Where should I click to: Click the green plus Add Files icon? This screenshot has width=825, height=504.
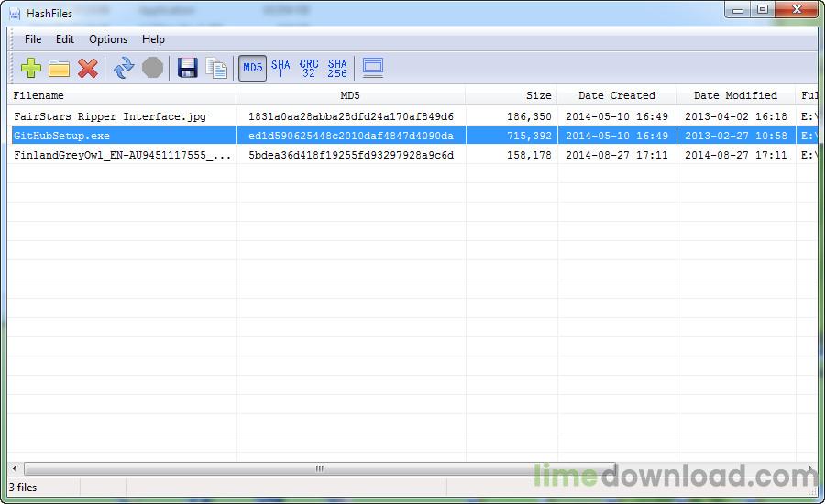(x=31, y=69)
